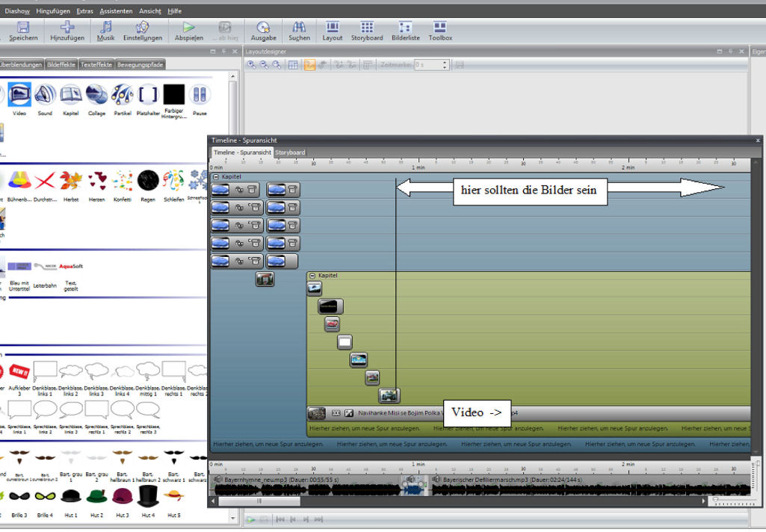Open the Bewegungspfade tab
Viewport: 766px width, 532px height.
click(140, 65)
